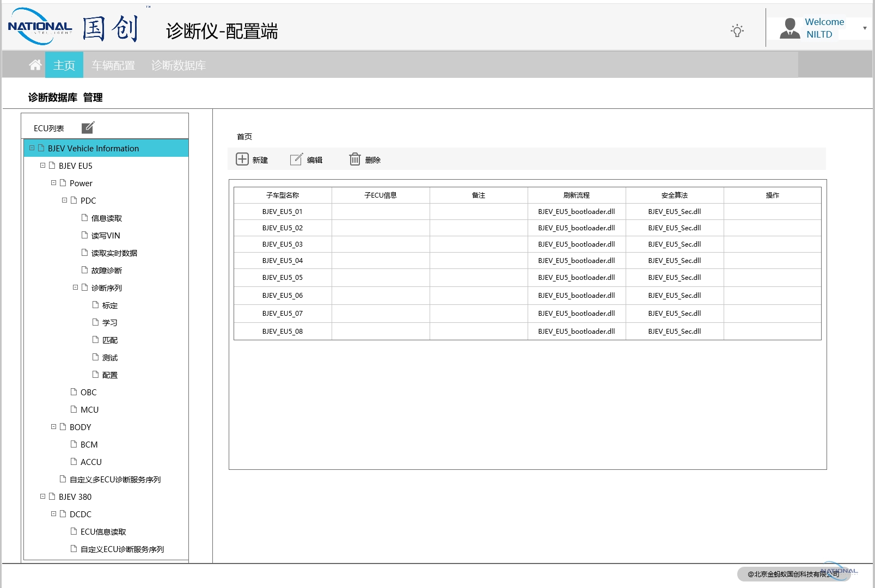Click the 新建 plus icon

click(242, 159)
